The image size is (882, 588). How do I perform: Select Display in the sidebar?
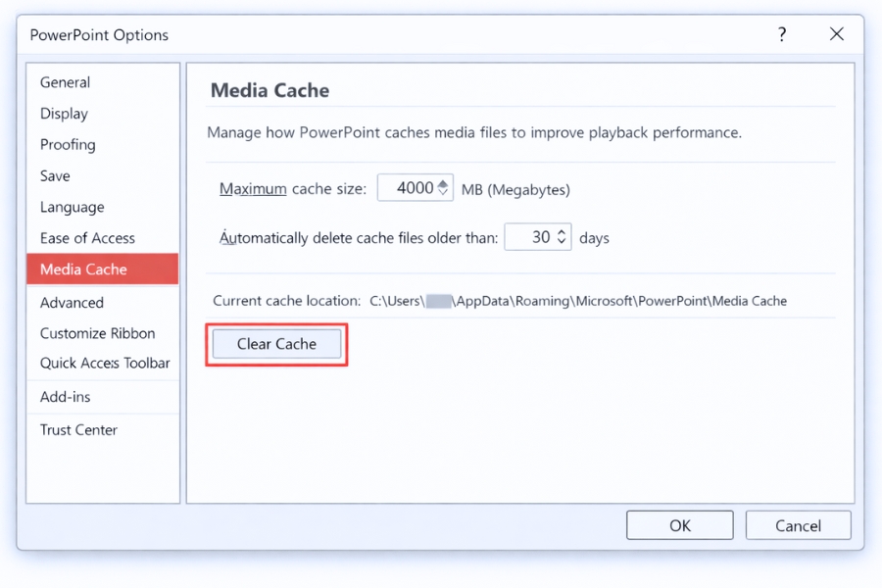coord(64,114)
